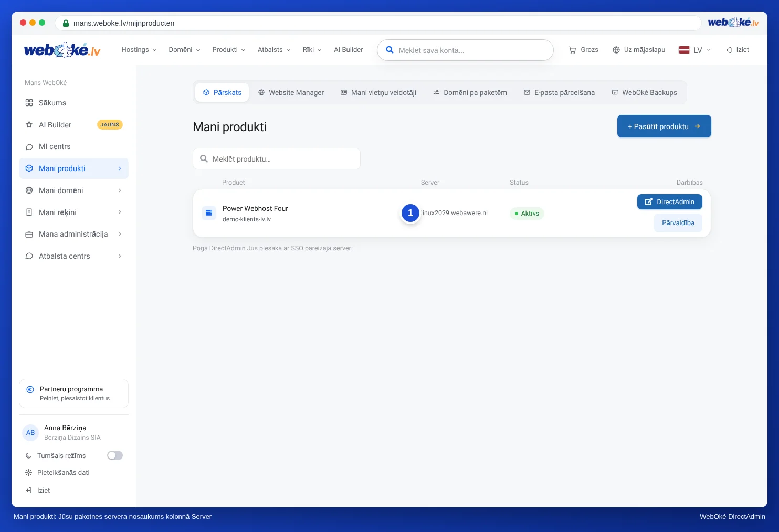Click the Atbalsta centrs chat icon
This screenshot has width=779, height=532.
[x=29, y=256]
